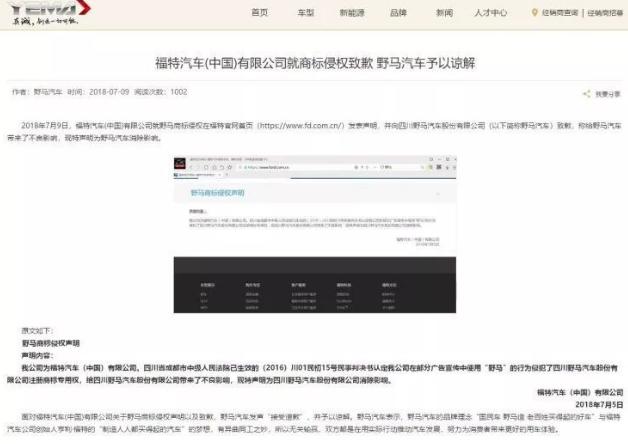This screenshot has width=628, height=444.
Task: Open the 新能源 menu item
Action: [x=352, y=13]
